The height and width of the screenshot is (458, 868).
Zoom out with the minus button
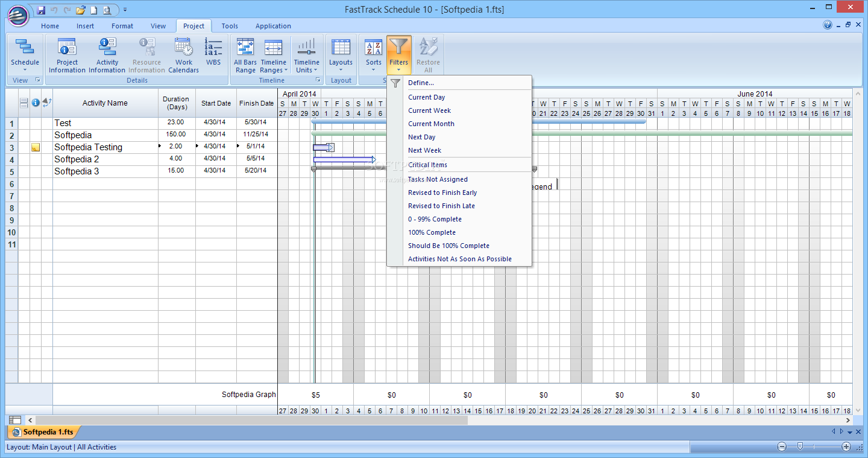782,447
